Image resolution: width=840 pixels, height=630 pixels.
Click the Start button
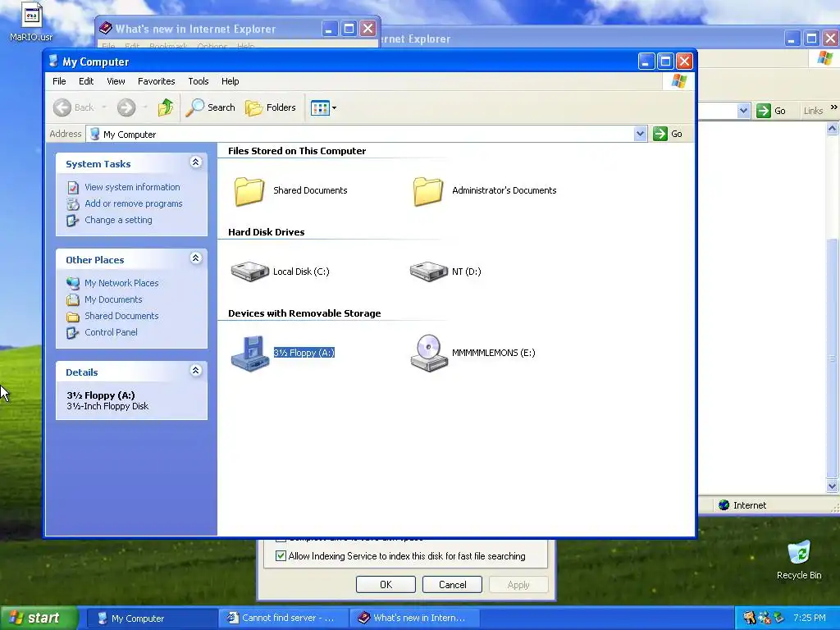pos(38,619)
